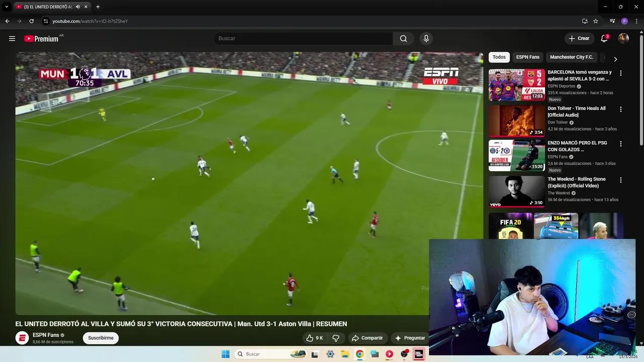Open options menu for Barcelona video
This screenshot has height=362, width=644.
coord(620,73)
